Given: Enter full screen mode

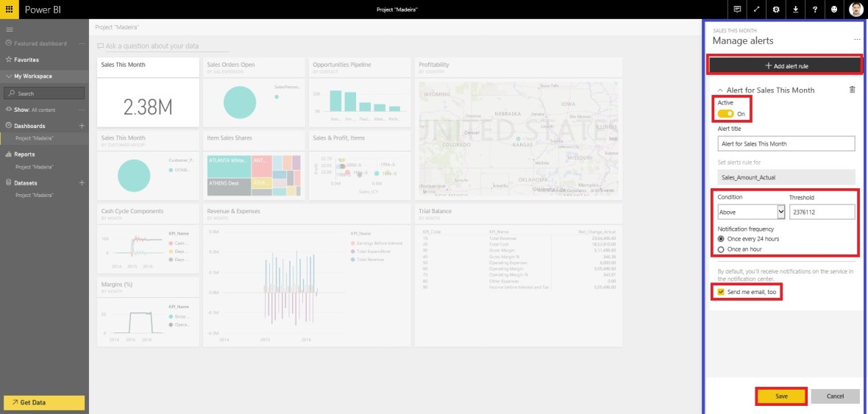Looking at the screenshot, I should click(x=757, y=10).
